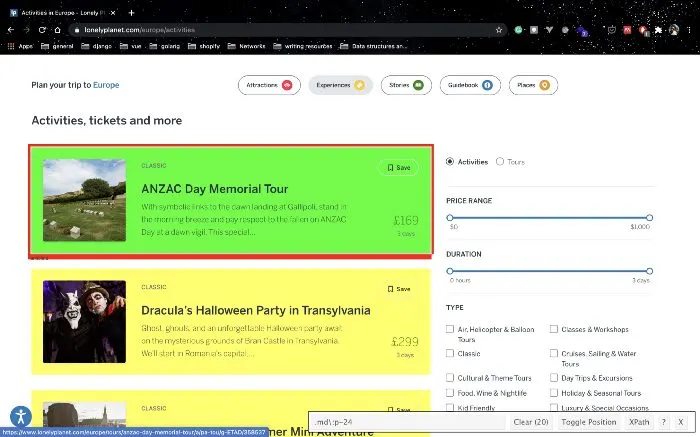Open Dracula's Halloween Party in Transylvania link

pos(256,310)
